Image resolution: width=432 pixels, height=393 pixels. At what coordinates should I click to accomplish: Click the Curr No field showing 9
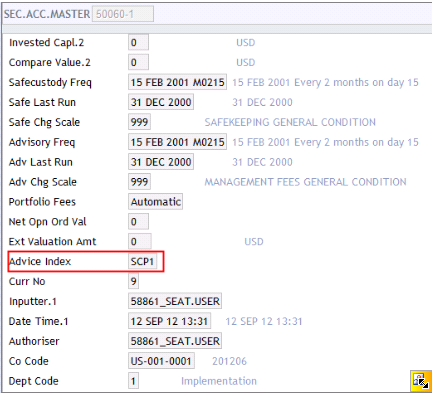[x=133, y=281]
